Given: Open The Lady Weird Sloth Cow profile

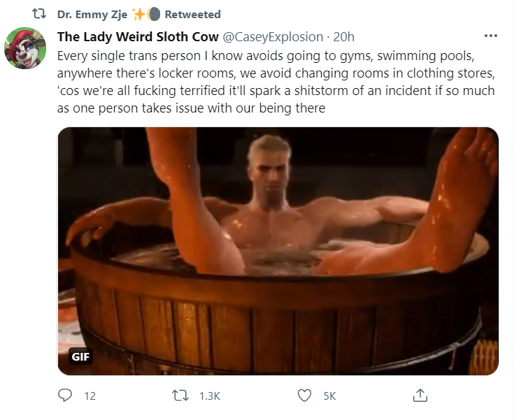Looking at the screenshot, I should point(138,36).
